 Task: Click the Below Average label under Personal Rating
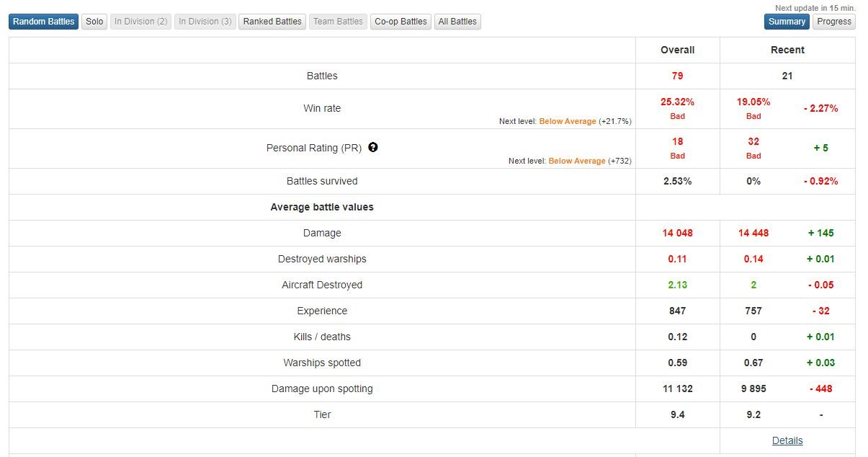[x=576, y=161]
